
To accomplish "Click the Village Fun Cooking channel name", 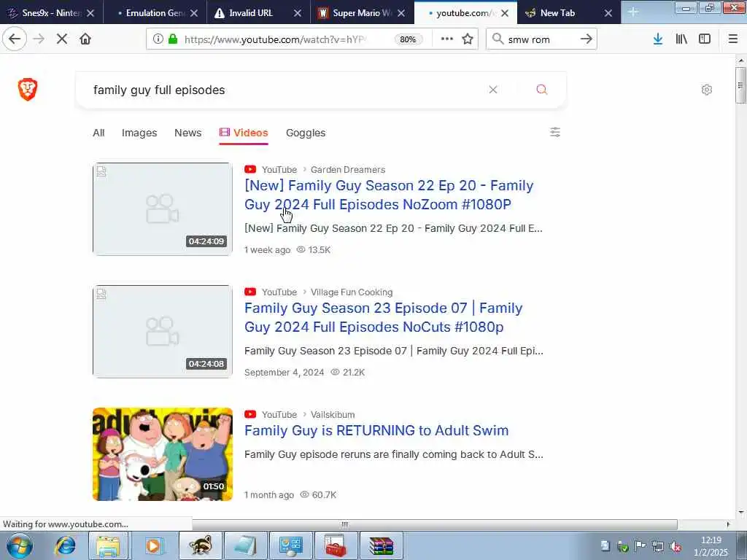I will [x=352, y=292].
